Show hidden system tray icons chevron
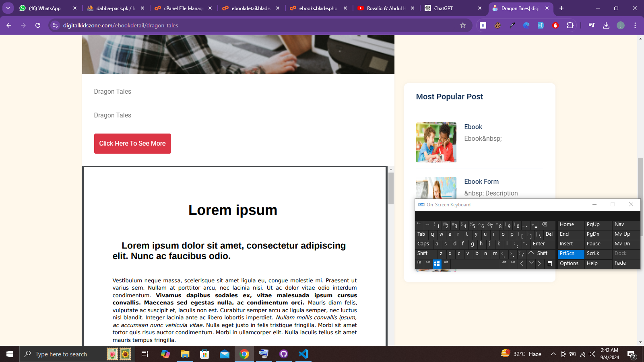 point(553,354)
